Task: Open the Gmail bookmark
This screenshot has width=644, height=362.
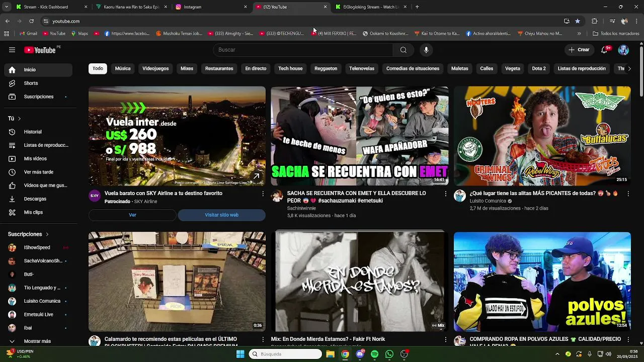Action: pyautogui.click(x=28, y=34)
